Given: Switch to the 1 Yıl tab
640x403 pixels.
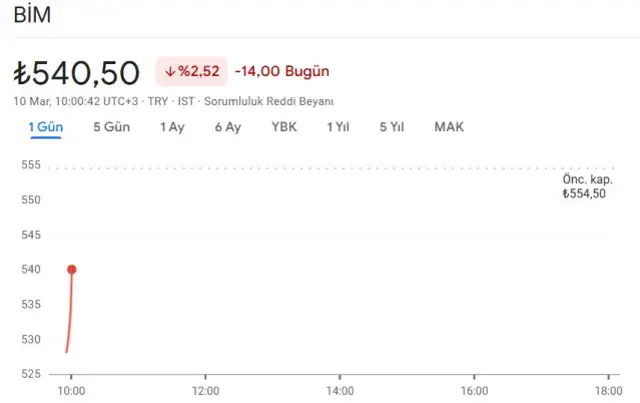Looking at the screenshot, I should click(337, 127).
